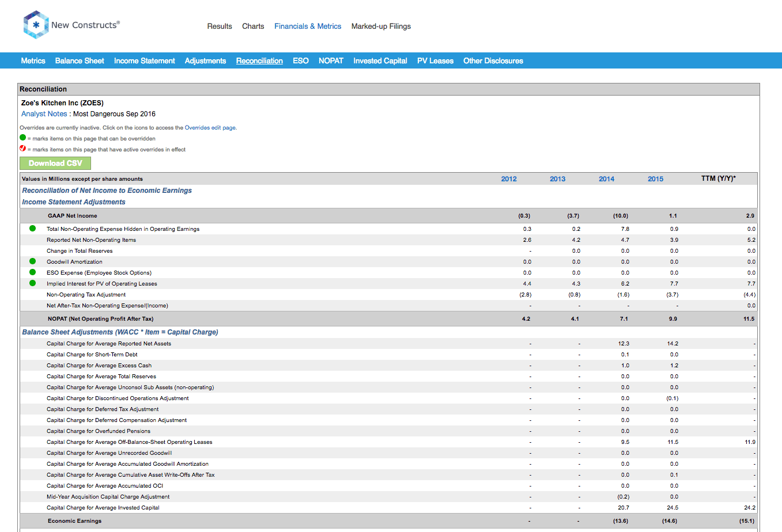This screenshot has height=532, width=782.
Task: Switch to the Metrics tab
Action: coord(33,60)
